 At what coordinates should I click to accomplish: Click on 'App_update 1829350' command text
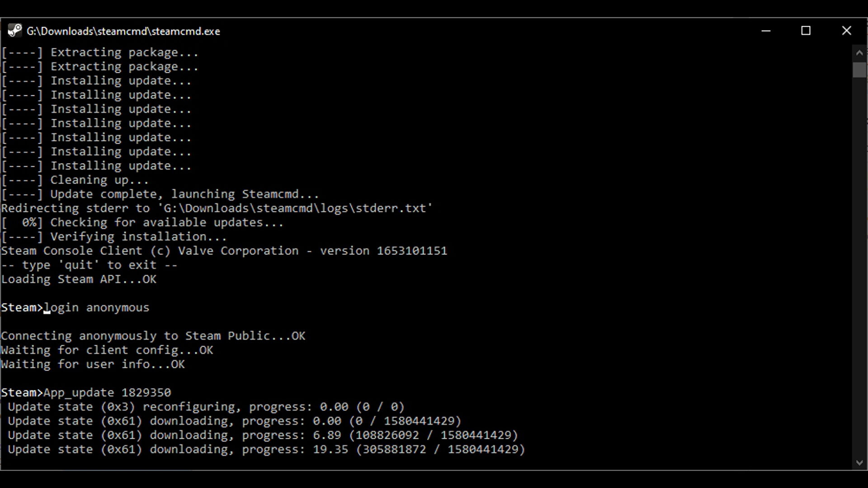[x=107, y=392]
